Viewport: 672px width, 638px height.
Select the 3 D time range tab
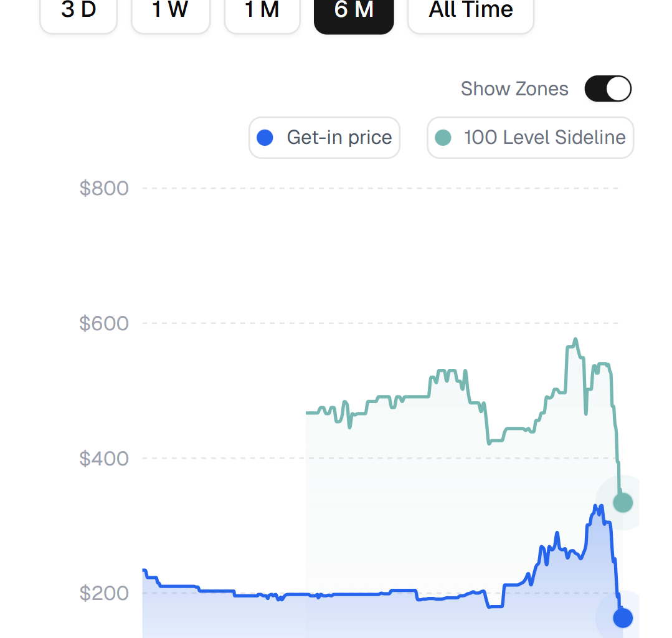click(78, 11)
